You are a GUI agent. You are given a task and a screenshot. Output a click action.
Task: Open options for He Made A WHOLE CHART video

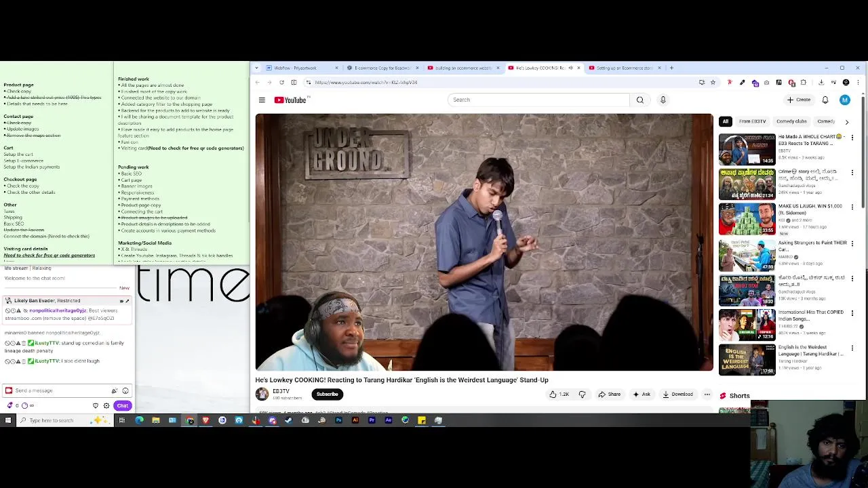coord(852,138)
